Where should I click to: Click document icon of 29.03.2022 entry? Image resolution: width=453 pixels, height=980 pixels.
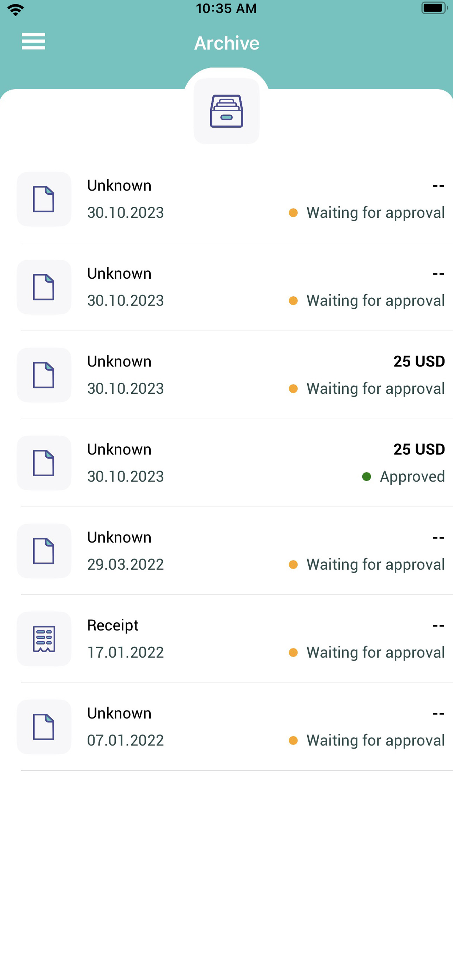pos(44,551)
